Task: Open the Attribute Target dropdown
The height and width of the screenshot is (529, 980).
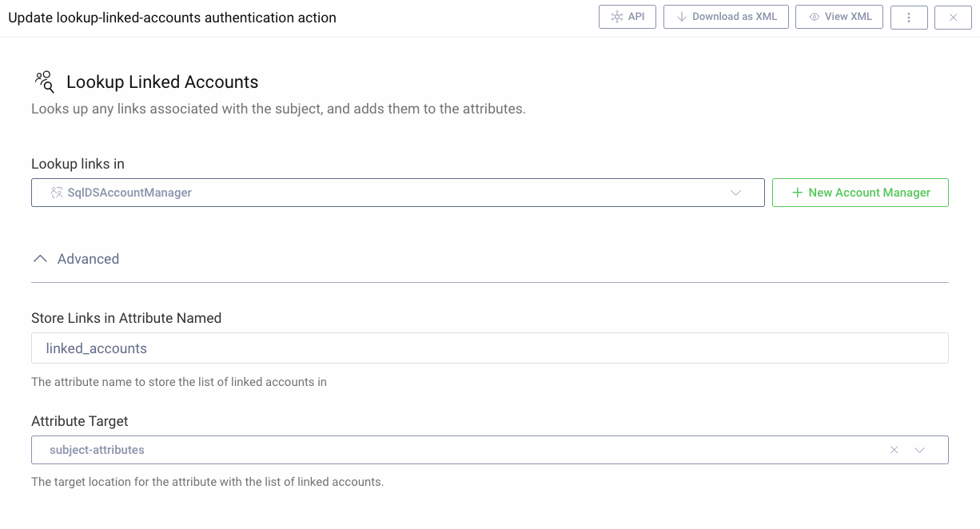Action: pyautogui.click(x=919, y=450)
